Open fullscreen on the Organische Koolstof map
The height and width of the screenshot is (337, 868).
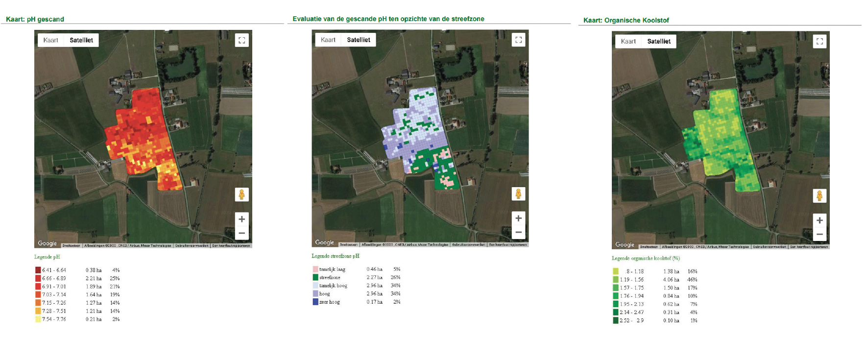820,42
